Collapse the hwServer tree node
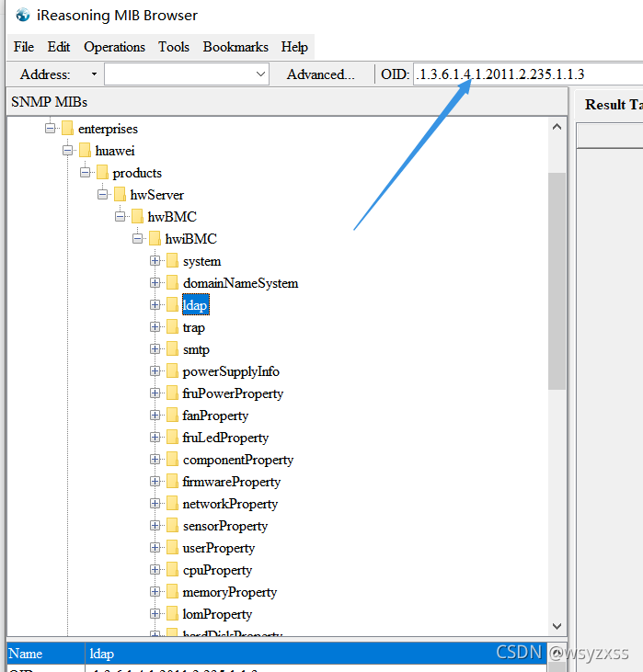 102,195
